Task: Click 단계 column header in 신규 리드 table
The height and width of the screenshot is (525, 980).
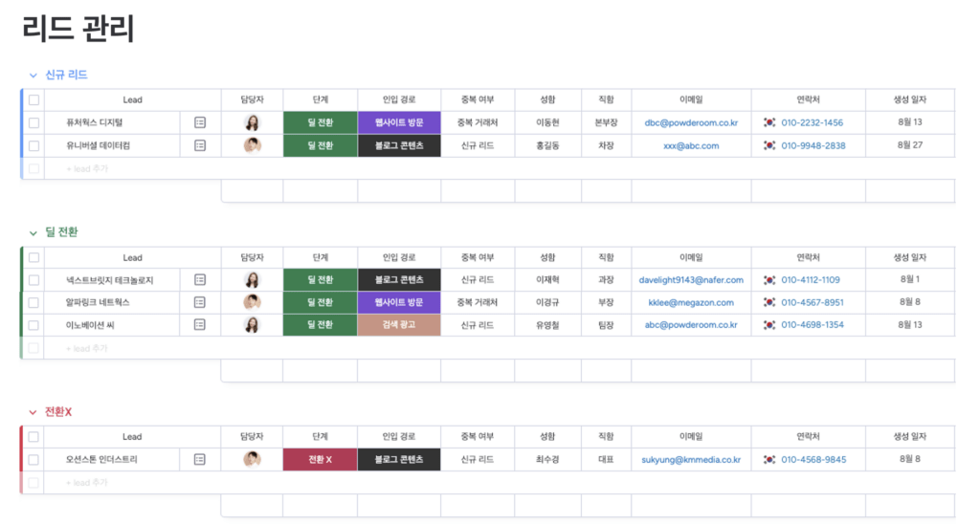Action: pyautogui.click(x=320, y=99)
